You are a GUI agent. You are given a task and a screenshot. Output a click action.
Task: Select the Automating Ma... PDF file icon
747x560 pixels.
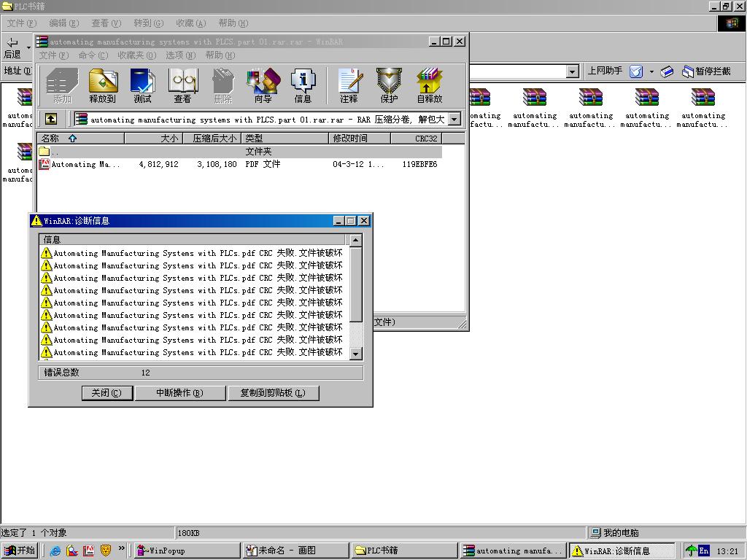click(x=44, y=164)
